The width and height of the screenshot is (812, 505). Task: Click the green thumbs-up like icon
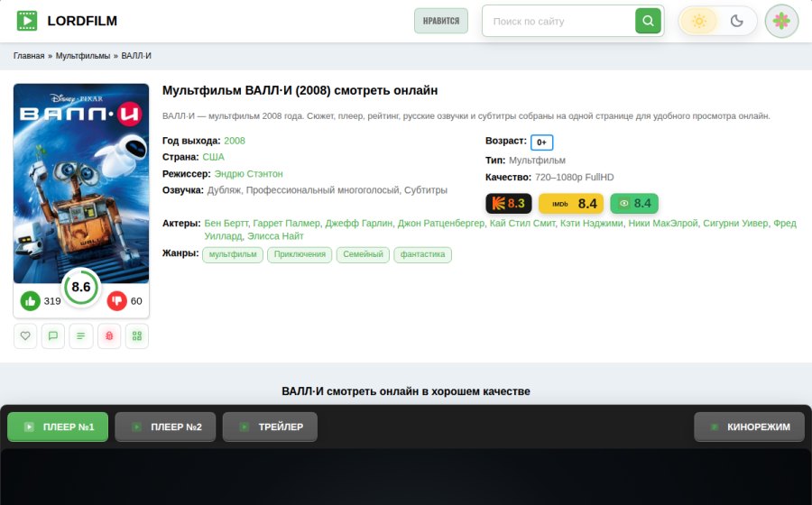(x=30, y=300)
